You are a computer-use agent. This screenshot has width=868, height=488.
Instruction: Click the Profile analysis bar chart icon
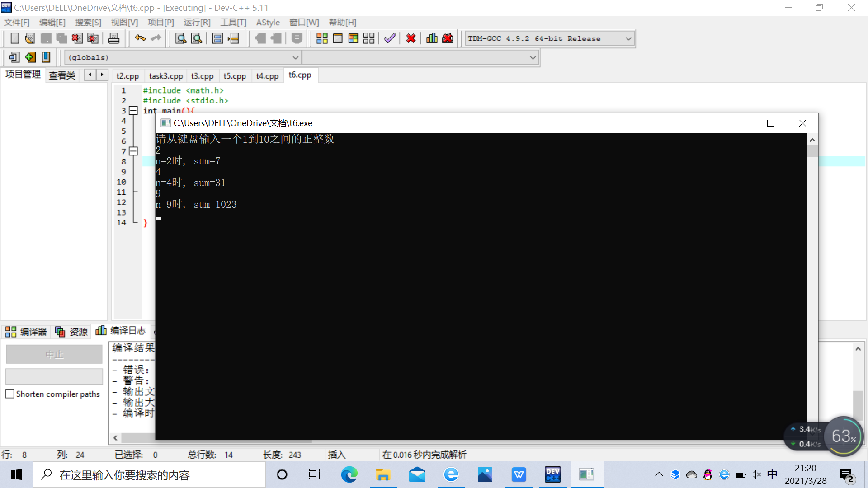[x=432, y=38]
